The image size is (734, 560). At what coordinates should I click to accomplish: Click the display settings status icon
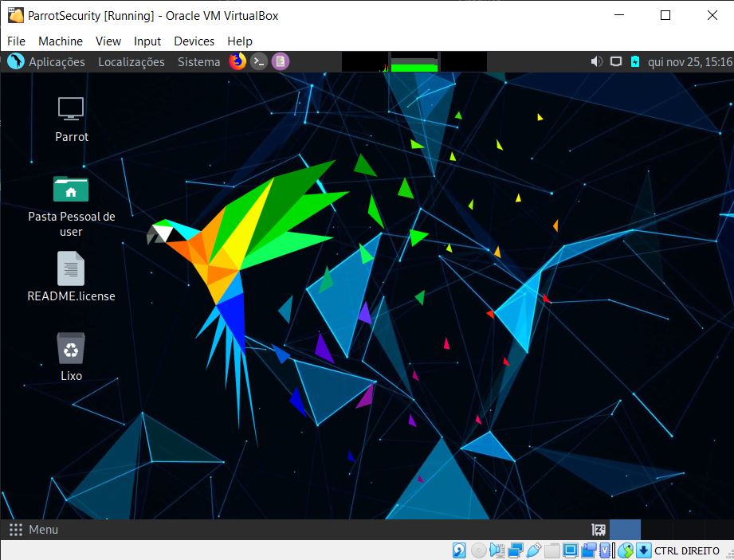[x=570, y=550]
